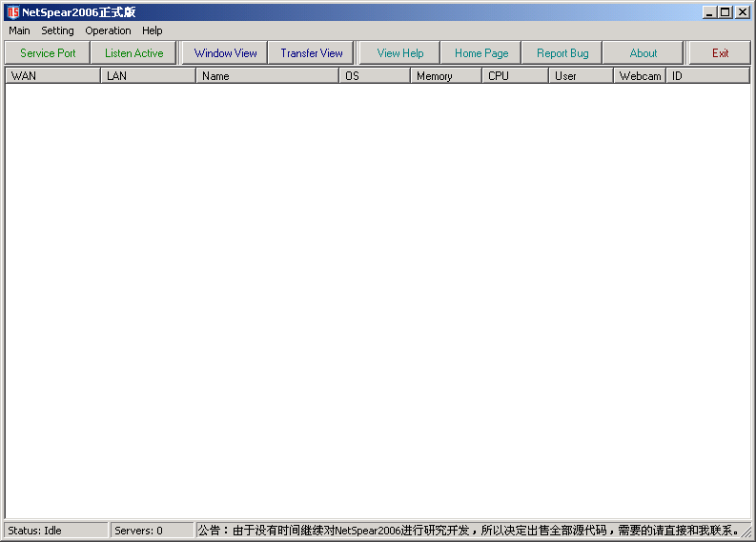Viewport: 756px width, 542px height.
Task: Open the About dialog button
Action: (x=644, y=53)
